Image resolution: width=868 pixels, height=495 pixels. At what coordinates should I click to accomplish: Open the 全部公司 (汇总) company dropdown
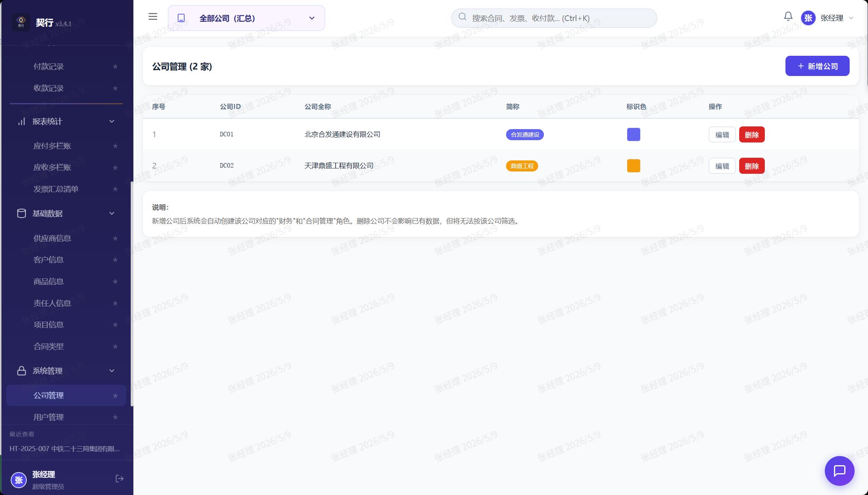point(247,18)
